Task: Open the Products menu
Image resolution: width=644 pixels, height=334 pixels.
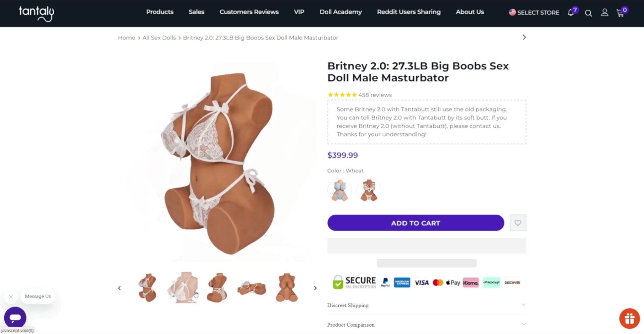Action: coord(160,12)
